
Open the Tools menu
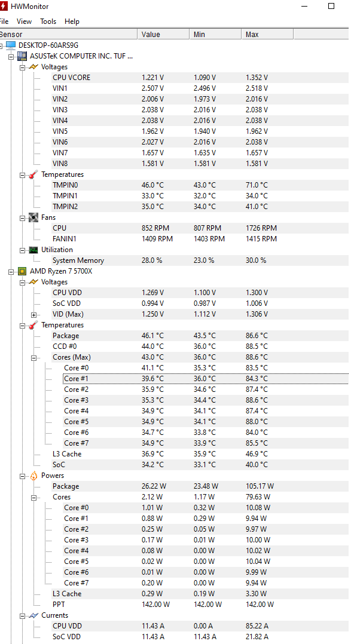tap(48, 22)
